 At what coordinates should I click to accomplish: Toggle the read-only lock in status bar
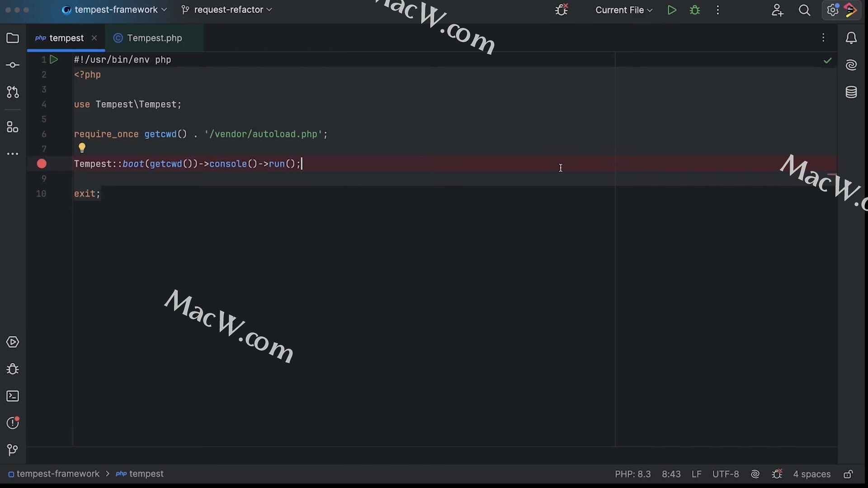848,474
